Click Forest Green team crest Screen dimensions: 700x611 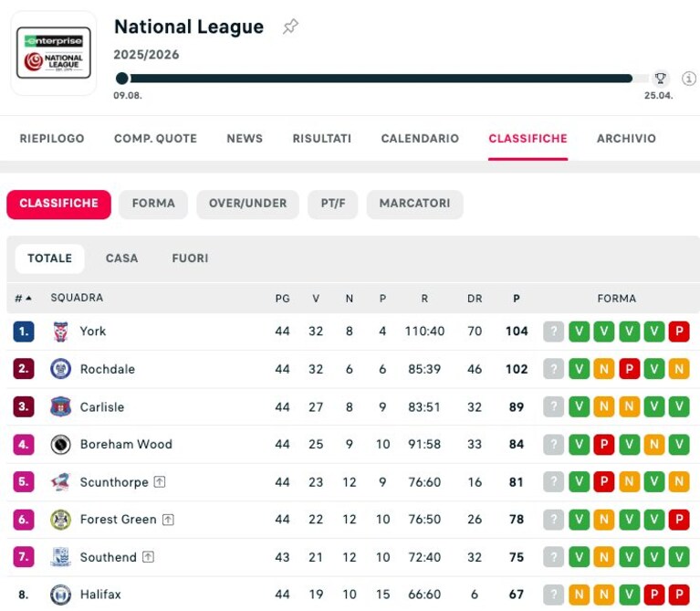tap(61, 520)
